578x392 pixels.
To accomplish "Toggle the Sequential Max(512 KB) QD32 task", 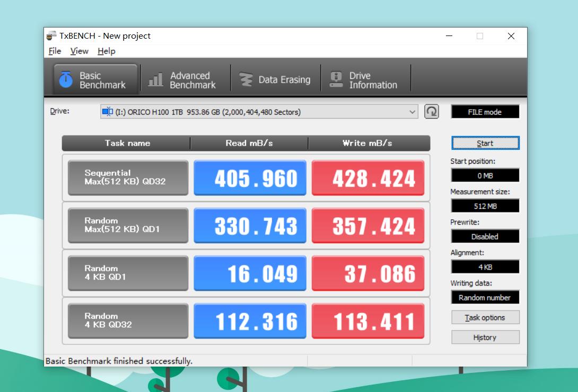I will tap(128, 177).
